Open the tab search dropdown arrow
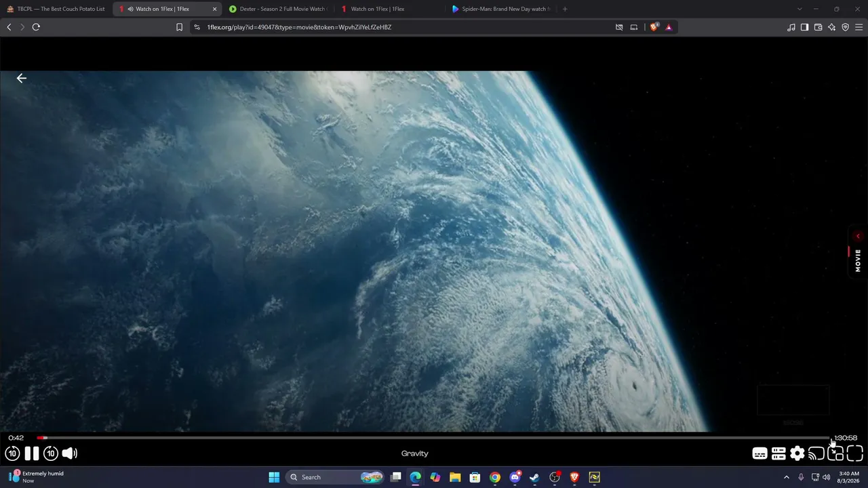The image size is (868, 488). (x=800, y=9)
